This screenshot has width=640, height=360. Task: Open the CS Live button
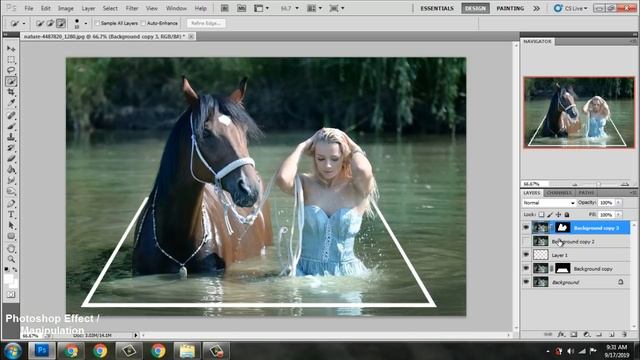571,8
